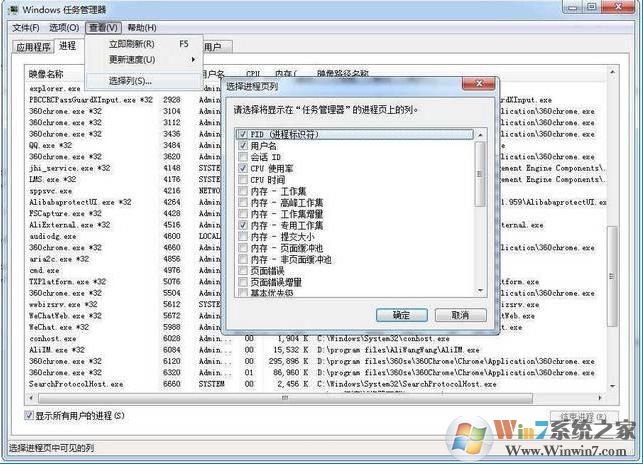Select wwbizsrv.exe *32 process
The height and width of the screenshot is (465, 643).
[63, 304]
